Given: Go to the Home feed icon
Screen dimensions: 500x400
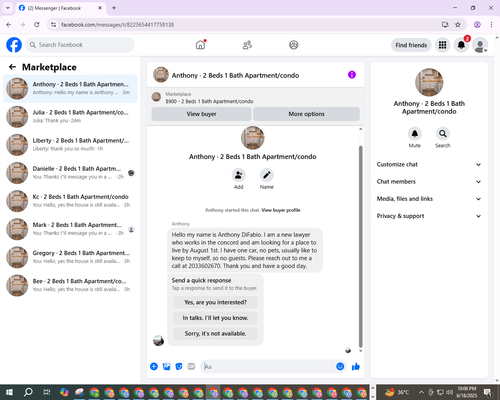Looking at the screenshot, I should (200, 45).
